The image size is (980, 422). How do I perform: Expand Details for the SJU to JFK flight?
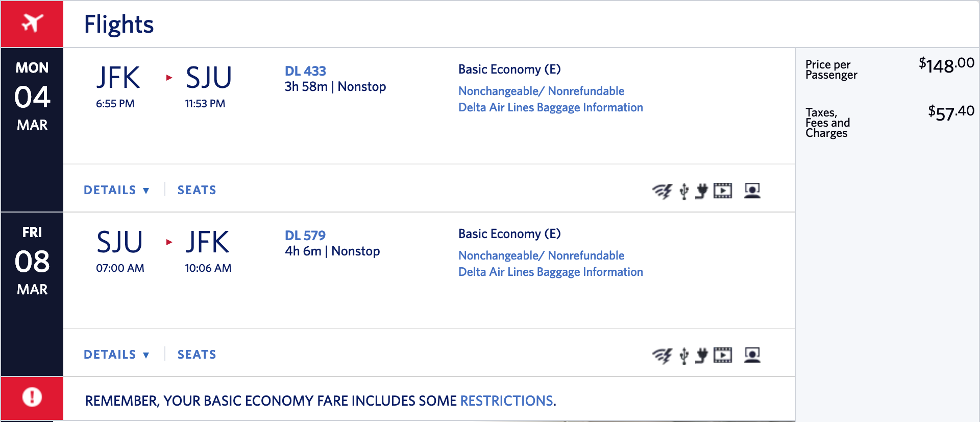(x=116, y=355)
